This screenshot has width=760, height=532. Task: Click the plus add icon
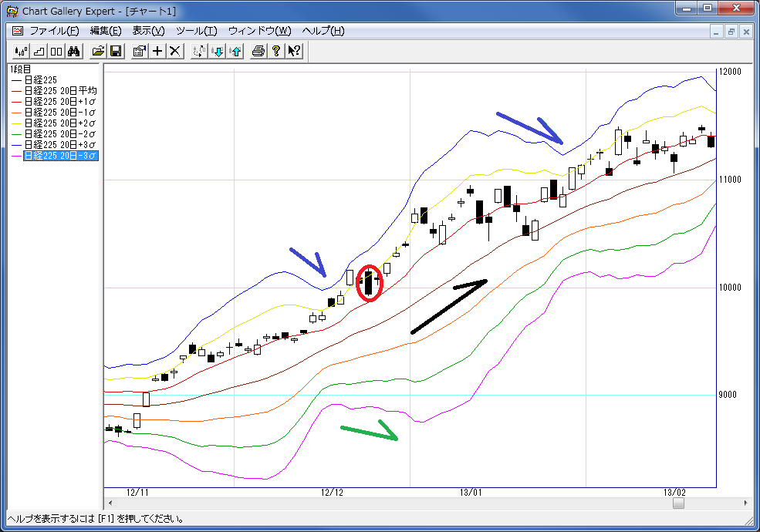point(157,51)
